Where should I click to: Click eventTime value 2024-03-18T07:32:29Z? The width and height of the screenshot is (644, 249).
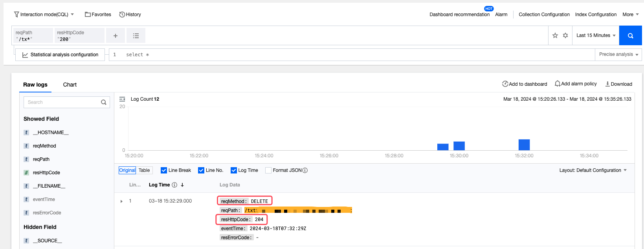[x=278, y=229]
